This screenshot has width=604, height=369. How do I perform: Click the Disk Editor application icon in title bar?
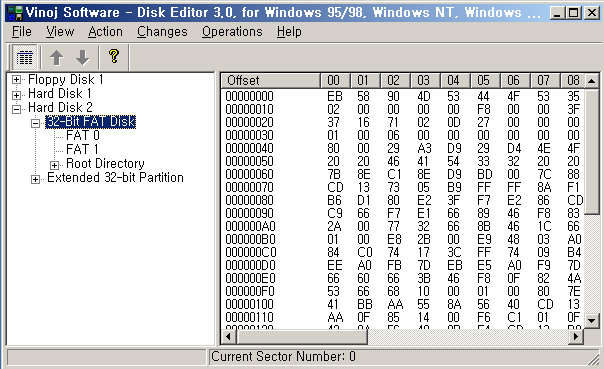(15, 13)
